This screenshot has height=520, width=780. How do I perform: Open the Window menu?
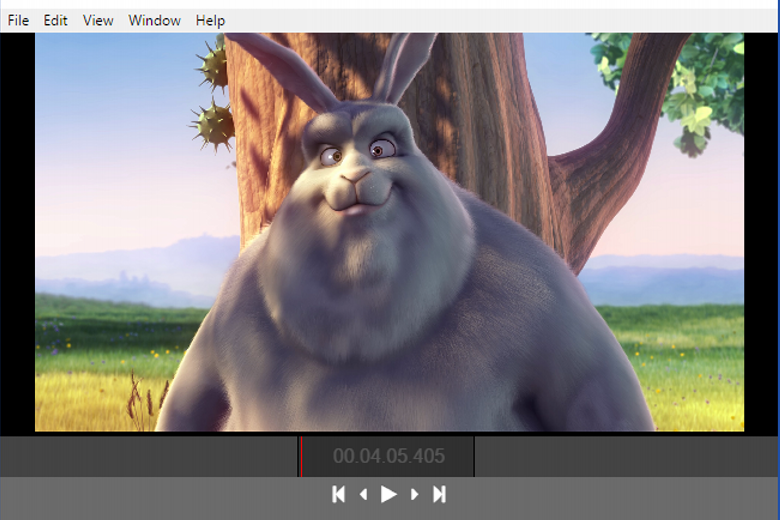pos(154,20)
